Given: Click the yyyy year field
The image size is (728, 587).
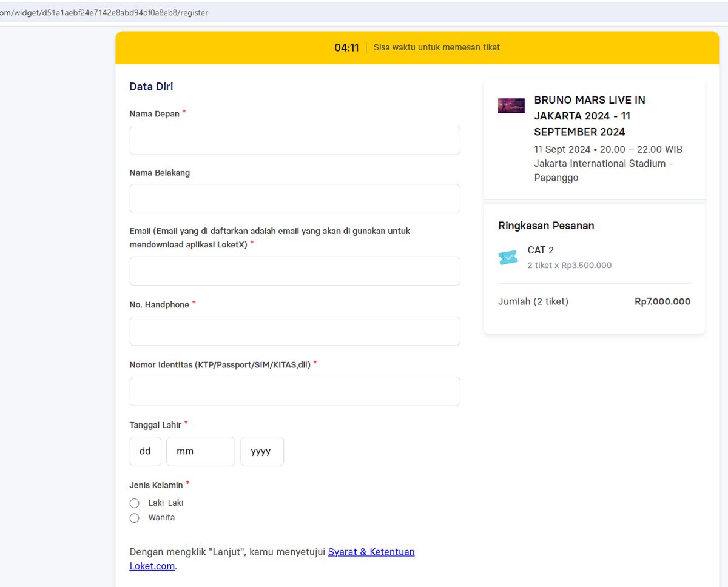Looking at the screenshot, I should [x=262, y=451].
